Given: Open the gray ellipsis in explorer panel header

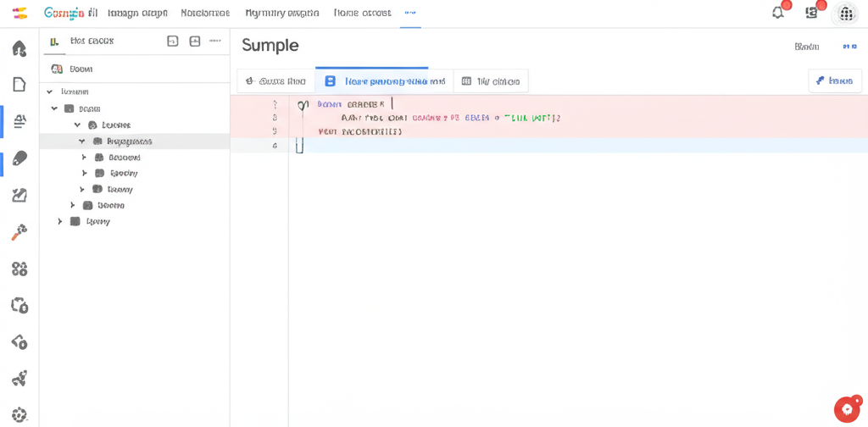Looking at the screenshot, I should [x=214, y=41].
